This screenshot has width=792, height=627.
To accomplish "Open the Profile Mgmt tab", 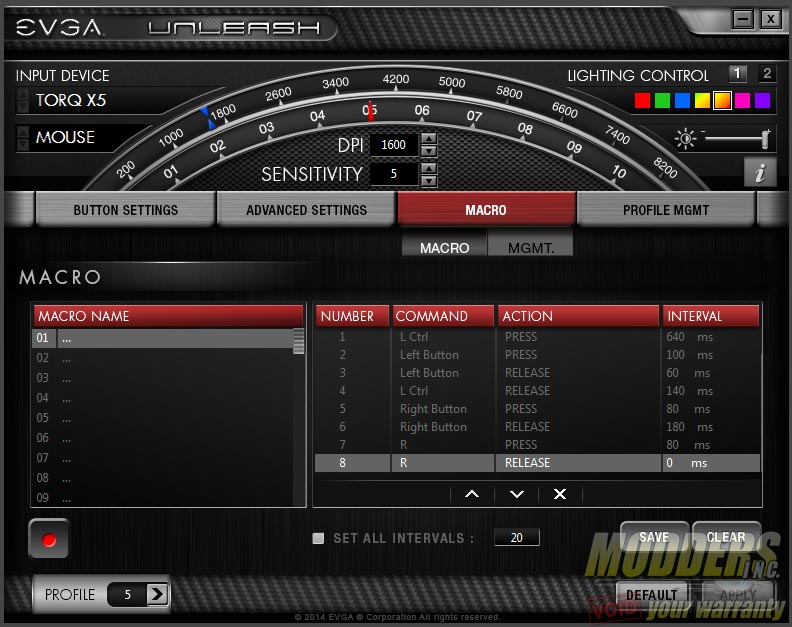I will [666, 209].
